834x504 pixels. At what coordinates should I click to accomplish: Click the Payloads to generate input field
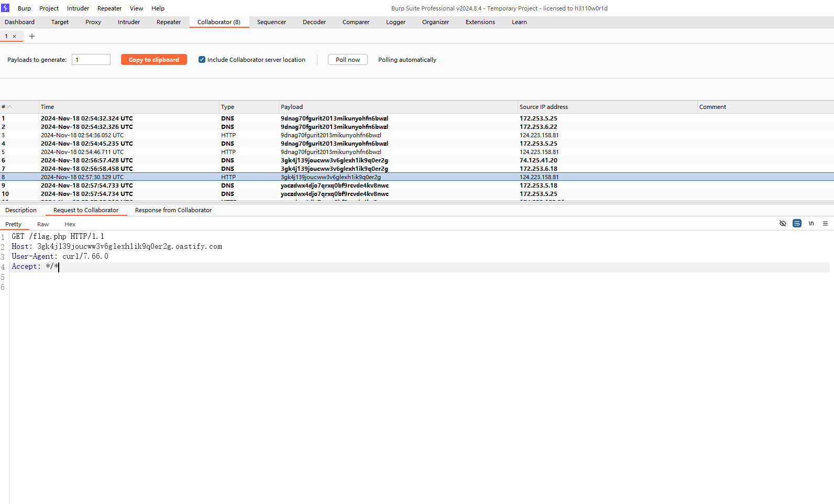coord(91,60)
